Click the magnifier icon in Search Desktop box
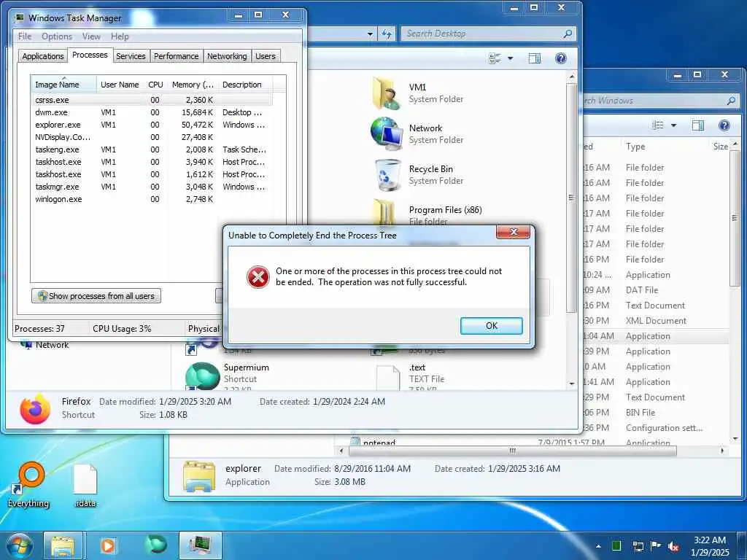This screenshot has width=747, height=560. click(568, 34)
